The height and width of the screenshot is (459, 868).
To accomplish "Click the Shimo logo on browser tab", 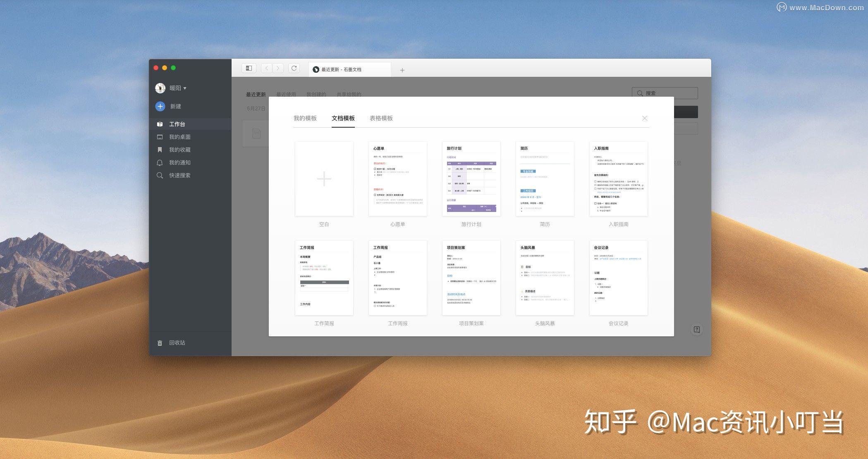I will point(316,69).
